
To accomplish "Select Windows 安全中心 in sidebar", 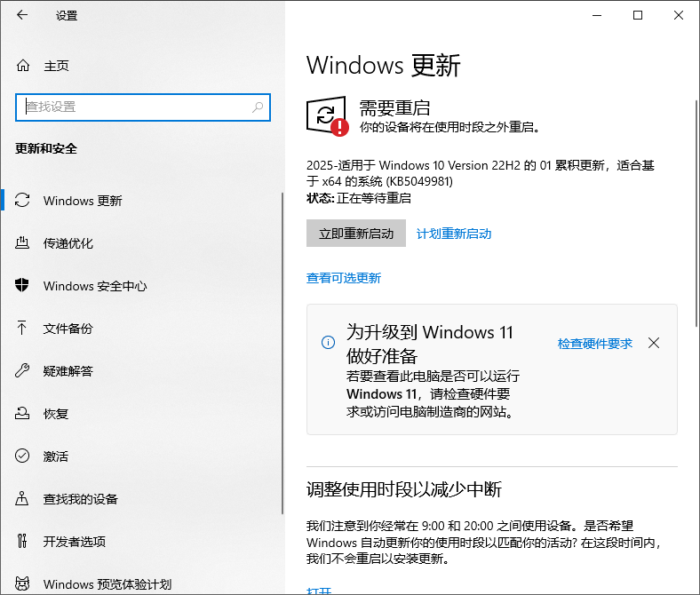I will 142,286.
